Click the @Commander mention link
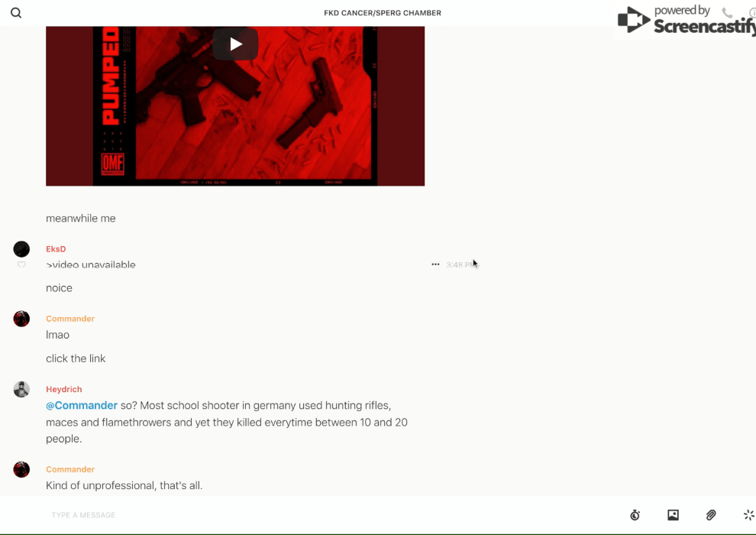 pyautogui.click(x=82, y=405)
